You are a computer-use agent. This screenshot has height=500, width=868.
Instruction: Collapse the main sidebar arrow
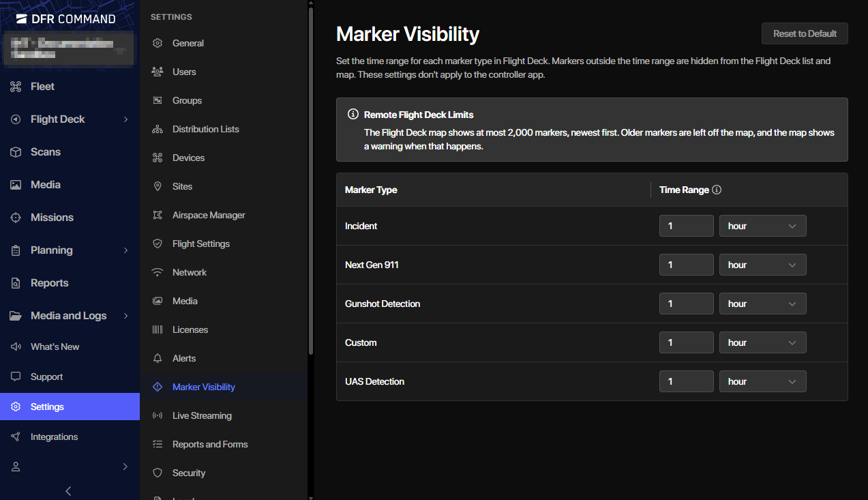tap(68, 490)
